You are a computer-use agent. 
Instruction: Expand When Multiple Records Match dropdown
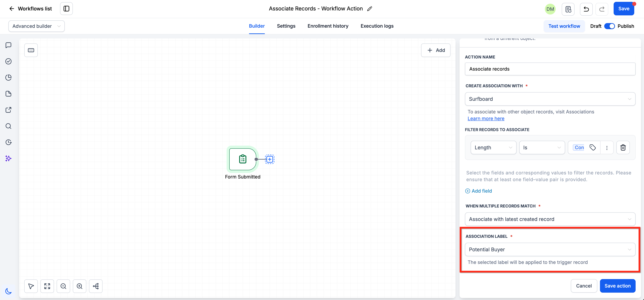[x=550, y=219]
